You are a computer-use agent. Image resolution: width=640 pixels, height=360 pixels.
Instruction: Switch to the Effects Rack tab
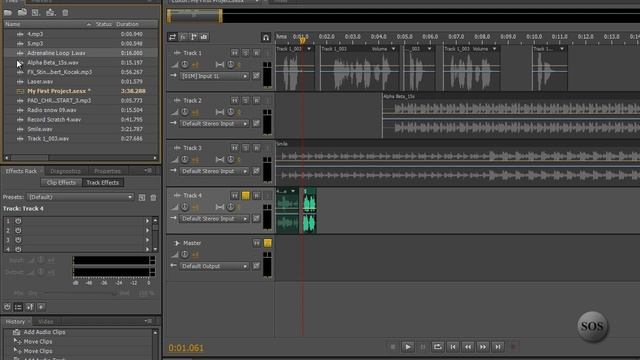tap(21, 171)
